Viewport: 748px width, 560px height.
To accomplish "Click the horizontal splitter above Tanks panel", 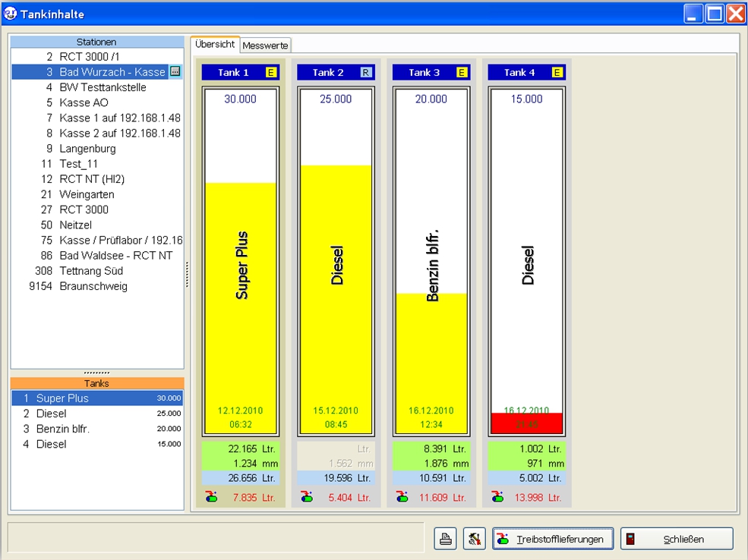I will [x=96, y=373].
